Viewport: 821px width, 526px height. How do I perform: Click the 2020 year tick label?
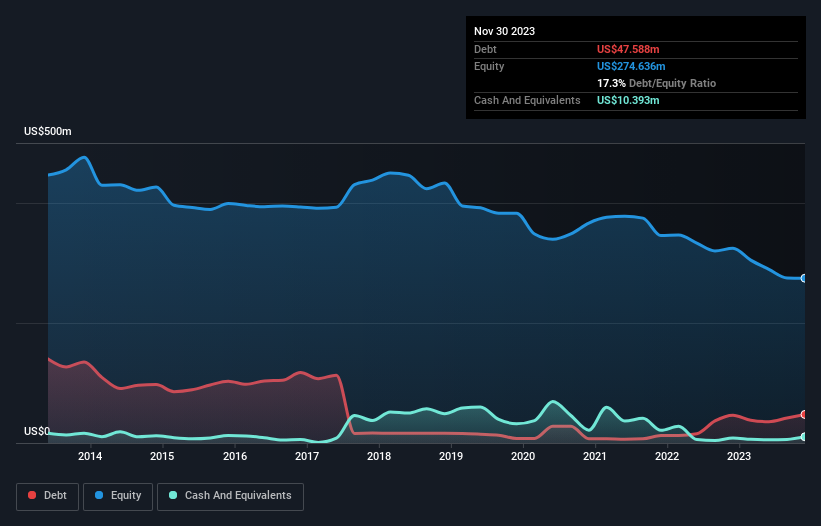[x=523, y=457]
